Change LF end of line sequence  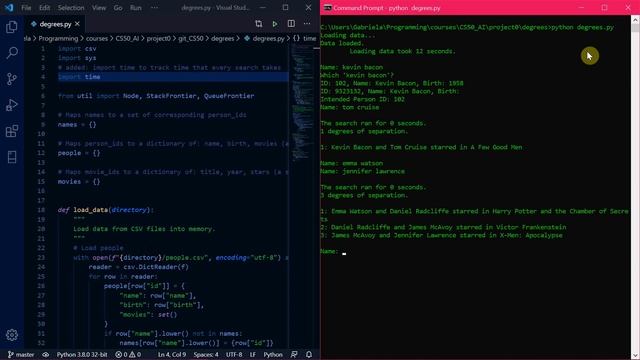[x=253, y=354]
